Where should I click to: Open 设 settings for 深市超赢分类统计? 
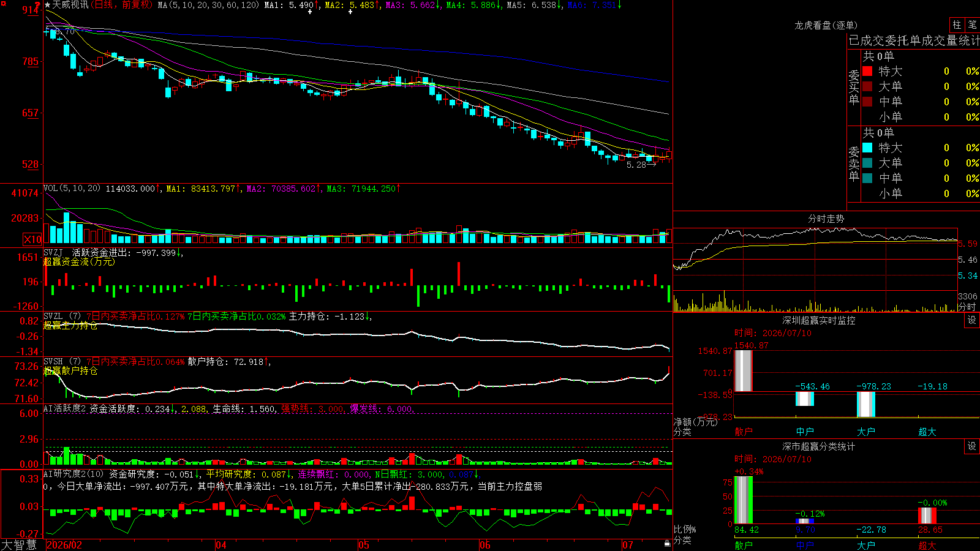(x=972, y=446)
